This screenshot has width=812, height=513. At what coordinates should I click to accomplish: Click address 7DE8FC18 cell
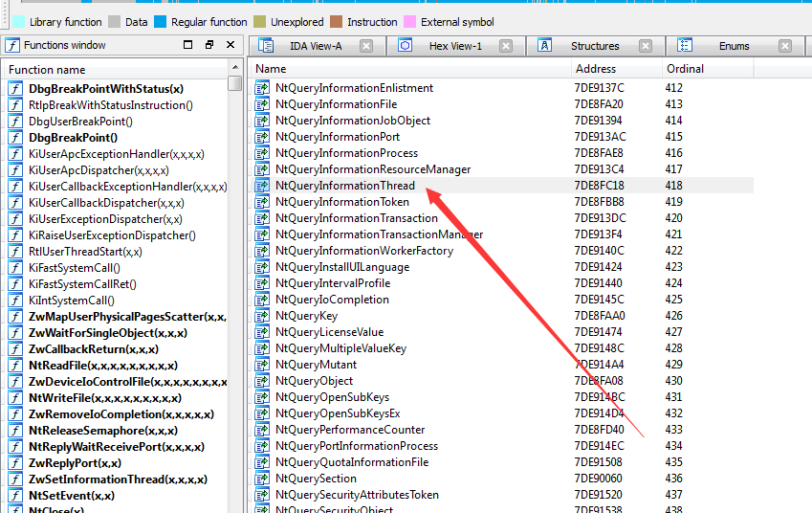point(599,186)
